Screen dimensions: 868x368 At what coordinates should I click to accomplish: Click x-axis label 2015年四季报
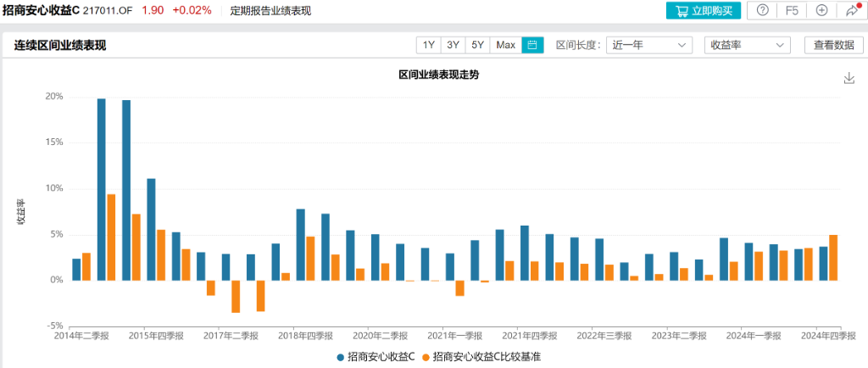pos(156,336)
